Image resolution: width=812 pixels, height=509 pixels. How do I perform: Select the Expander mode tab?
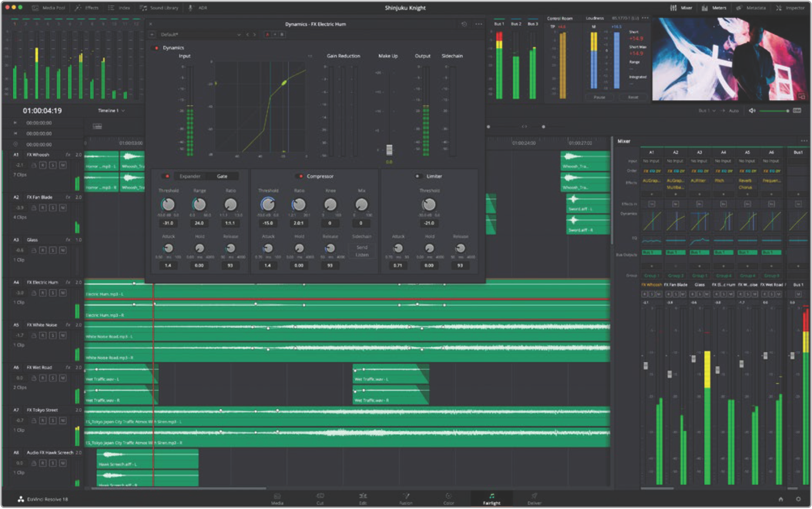[190, 176]
